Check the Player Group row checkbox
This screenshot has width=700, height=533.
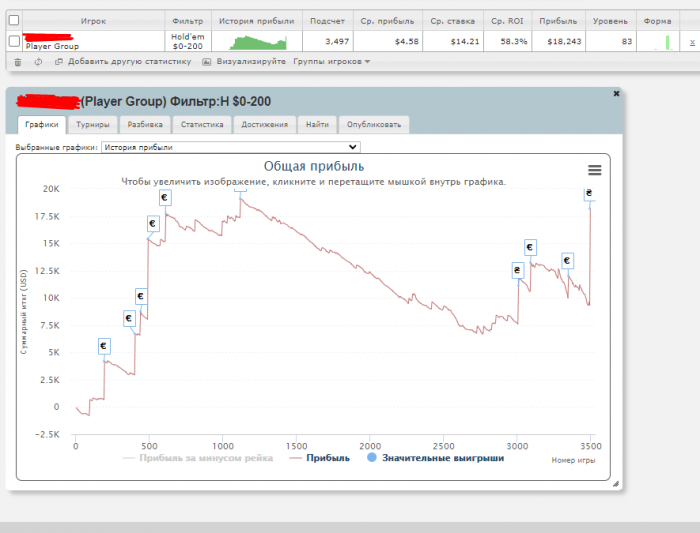click(x=14, y=41)
